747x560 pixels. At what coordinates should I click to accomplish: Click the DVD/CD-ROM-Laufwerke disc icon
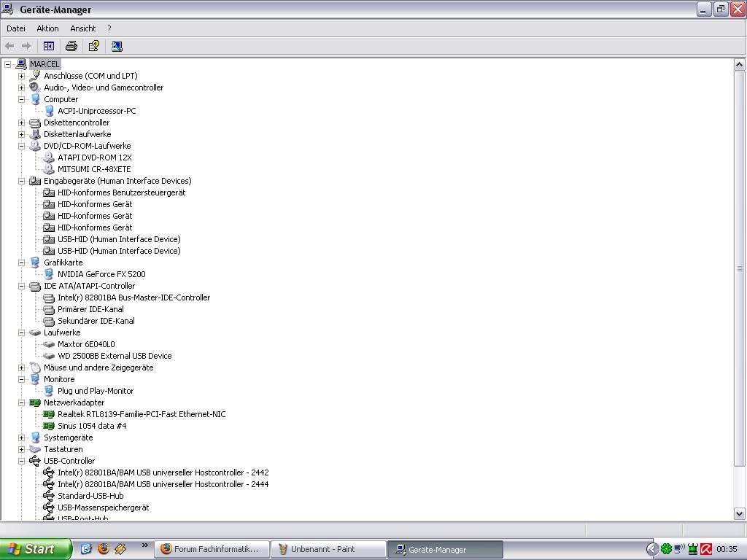35,146
